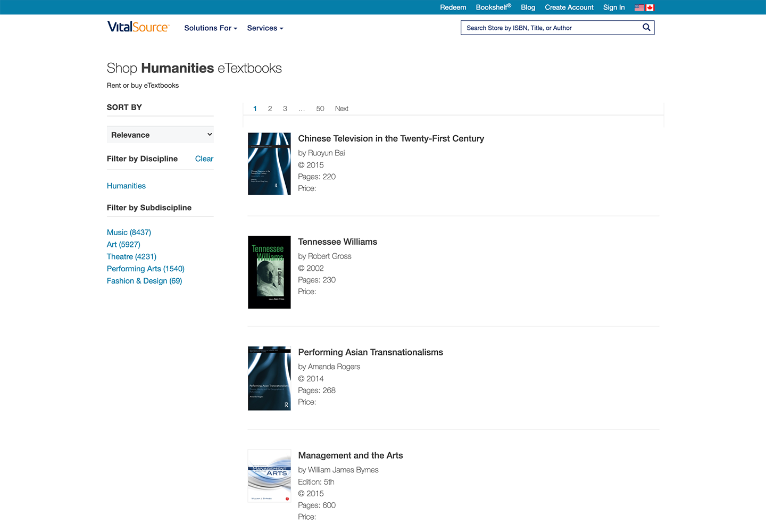Open Tennessee Williams book cover thumbnail

point(269,272)
